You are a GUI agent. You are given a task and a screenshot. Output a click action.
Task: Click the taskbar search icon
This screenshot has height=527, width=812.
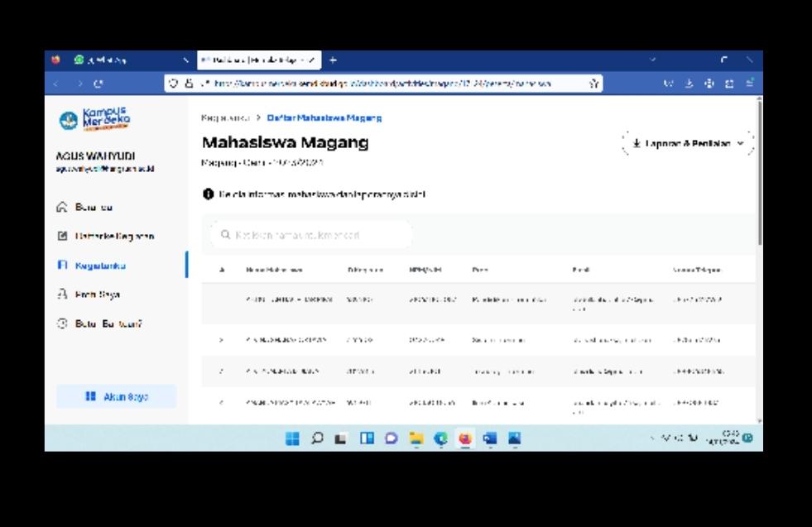tap(317, 438)
